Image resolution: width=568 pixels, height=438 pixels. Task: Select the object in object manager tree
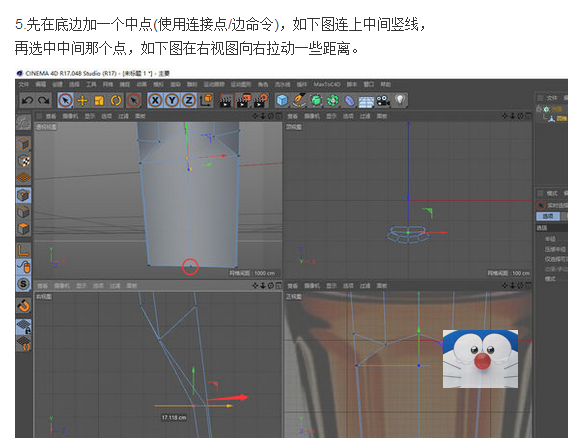[x=561, y=118]
